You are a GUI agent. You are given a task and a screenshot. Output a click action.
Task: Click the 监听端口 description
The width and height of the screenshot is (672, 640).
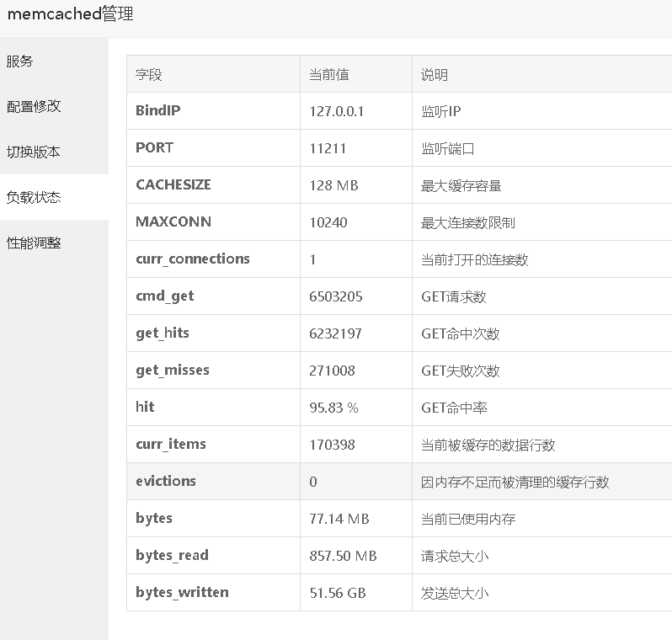click(x=447, y=149)
